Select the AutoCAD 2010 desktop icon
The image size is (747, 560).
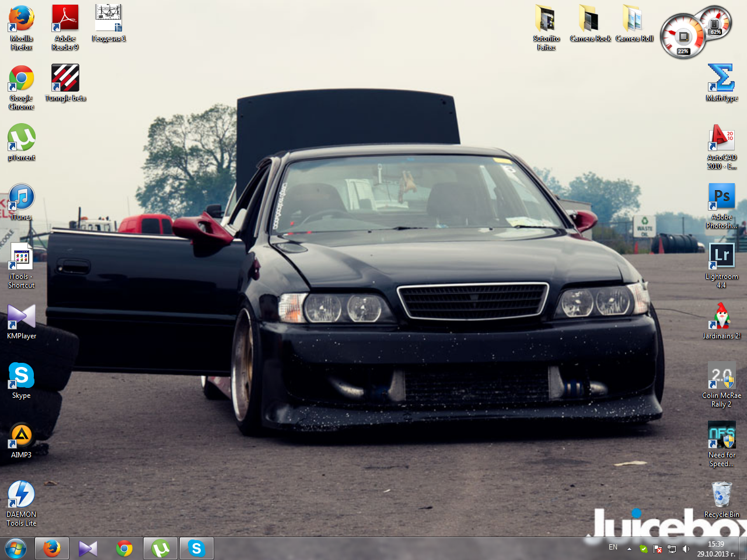tap(722, 147)
